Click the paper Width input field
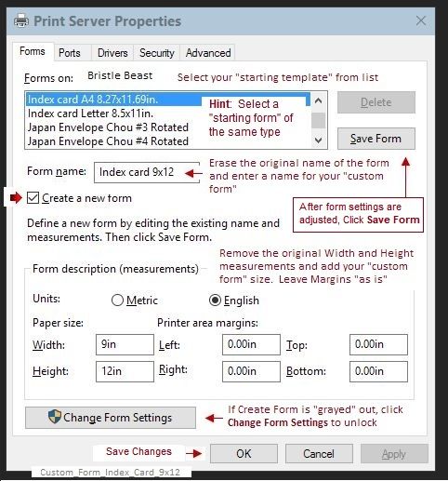 [x=125, y=344]
